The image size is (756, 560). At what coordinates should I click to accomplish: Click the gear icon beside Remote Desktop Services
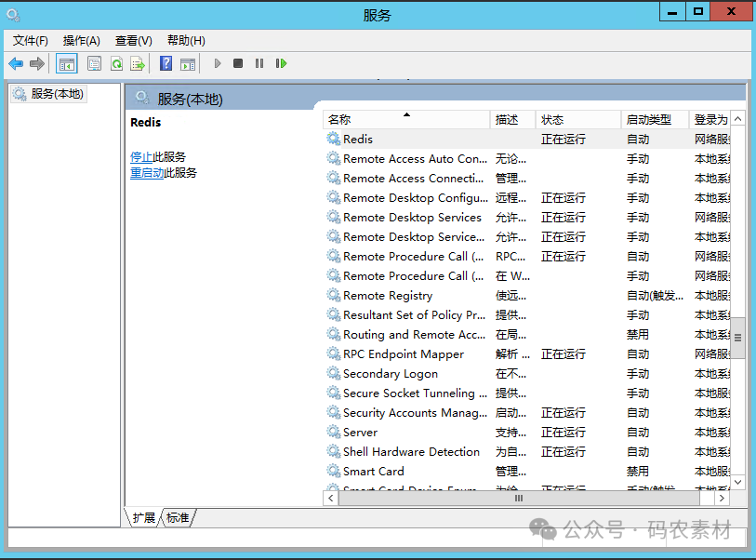coord(334,217)
